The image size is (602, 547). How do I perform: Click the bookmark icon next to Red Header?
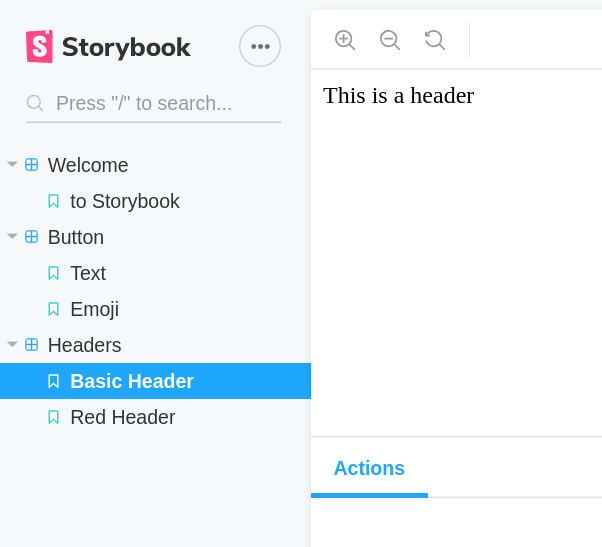[53, 417]
